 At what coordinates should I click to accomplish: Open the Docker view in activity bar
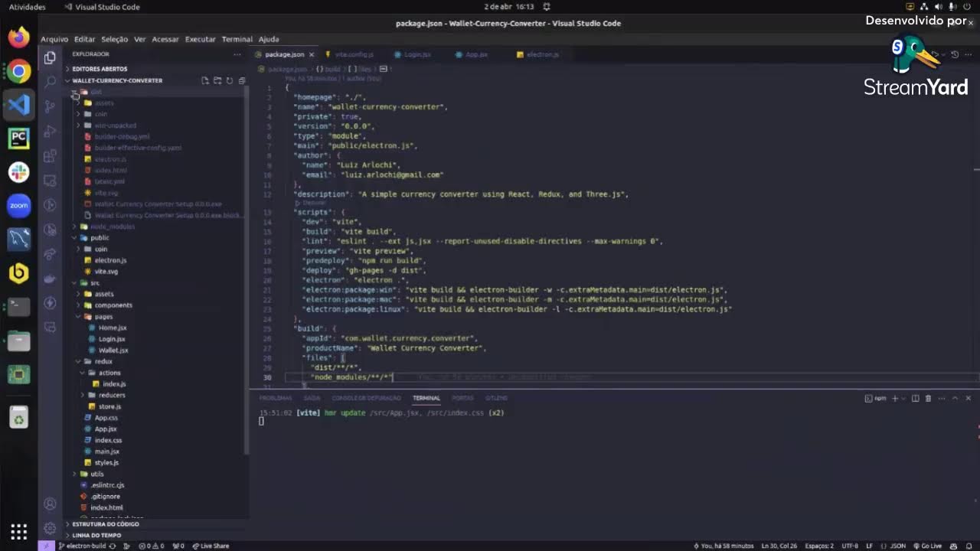(50, 279)
